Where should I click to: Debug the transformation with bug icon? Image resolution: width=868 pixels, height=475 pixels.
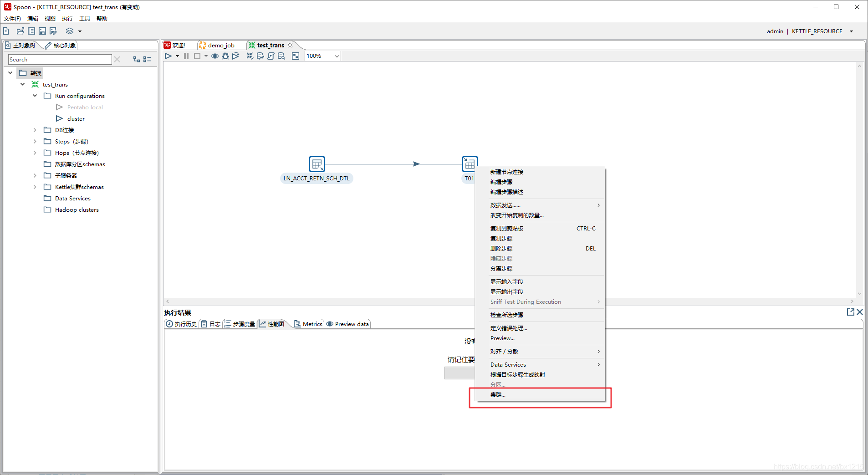tap(225, 56)
